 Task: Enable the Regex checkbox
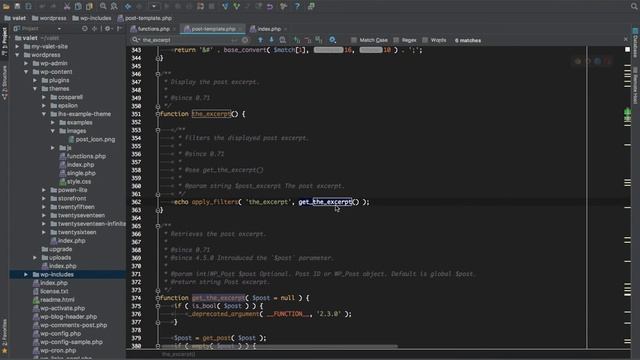[x=396, y=40]
